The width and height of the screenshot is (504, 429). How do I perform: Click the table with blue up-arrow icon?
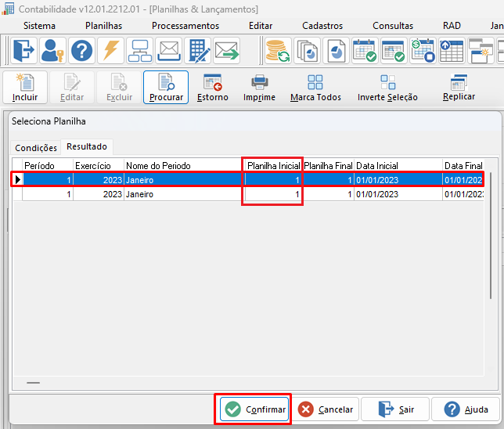coord(452,50)
